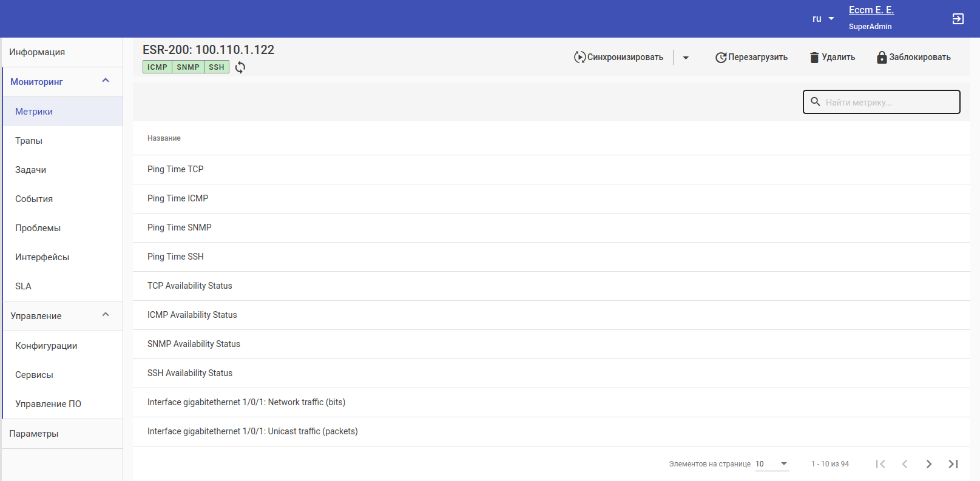Screen dimensions: 980x481
Task: Click the first page pagination arrow
Action: pyautogui.click(x=880, y=464)
